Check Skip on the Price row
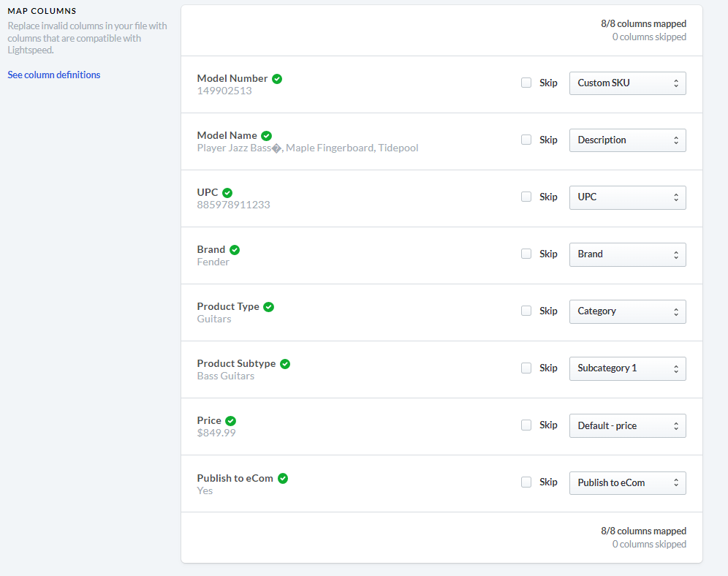Image resolution: width=728 pixels, height=576 pixels. click(526, 425)
